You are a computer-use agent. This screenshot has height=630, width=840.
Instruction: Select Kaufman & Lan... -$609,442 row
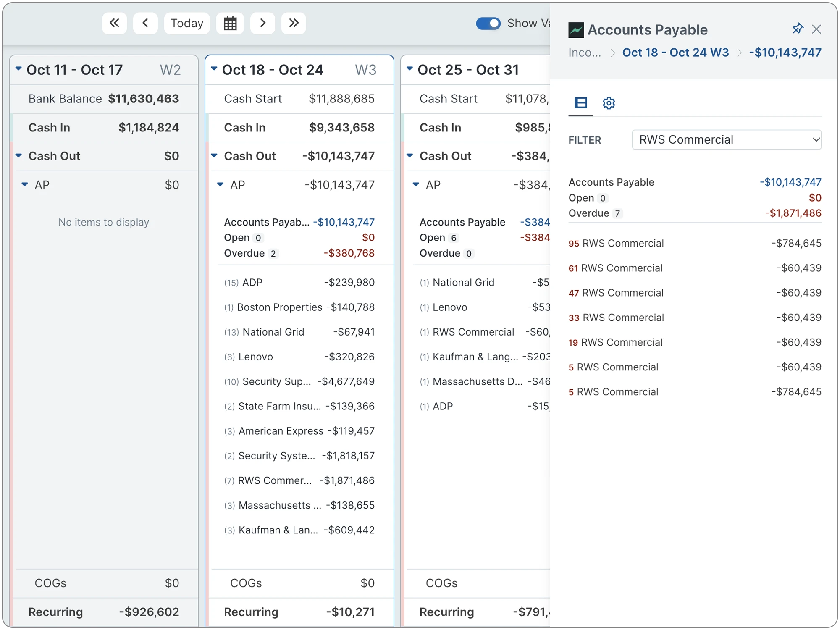pos(299,530)
